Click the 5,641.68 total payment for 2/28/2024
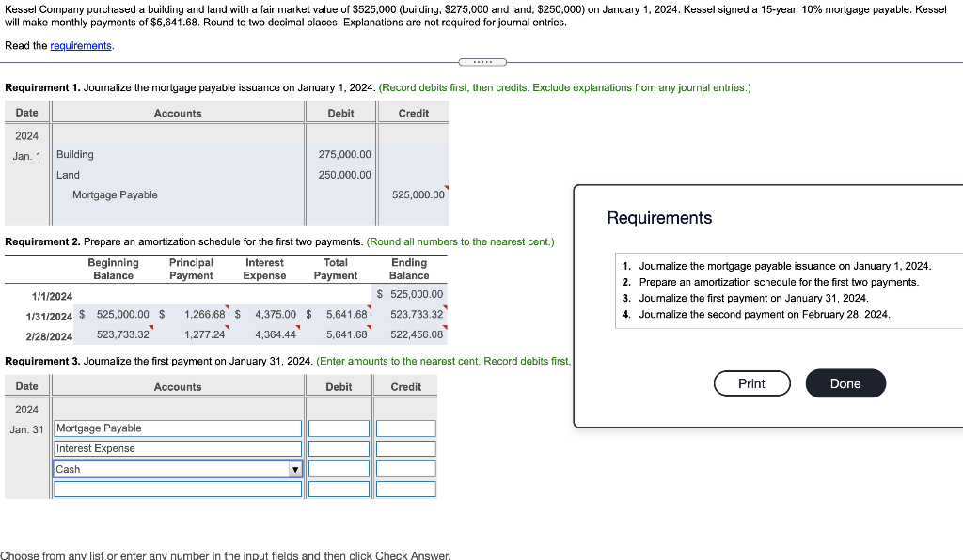The image size is (963, 560). tap(346, 334)
